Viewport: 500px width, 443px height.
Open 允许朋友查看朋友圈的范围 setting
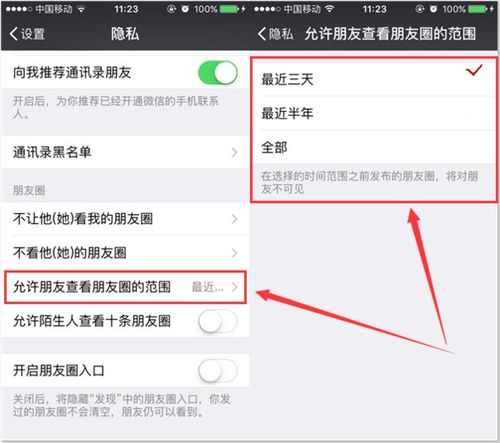pyautogui.click(x=125, y=287)
